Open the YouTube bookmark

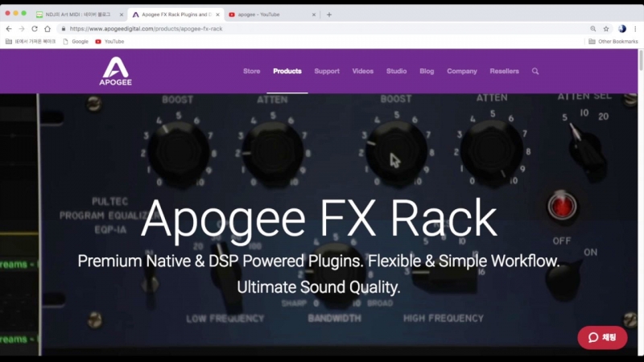(x=109, y=42)
